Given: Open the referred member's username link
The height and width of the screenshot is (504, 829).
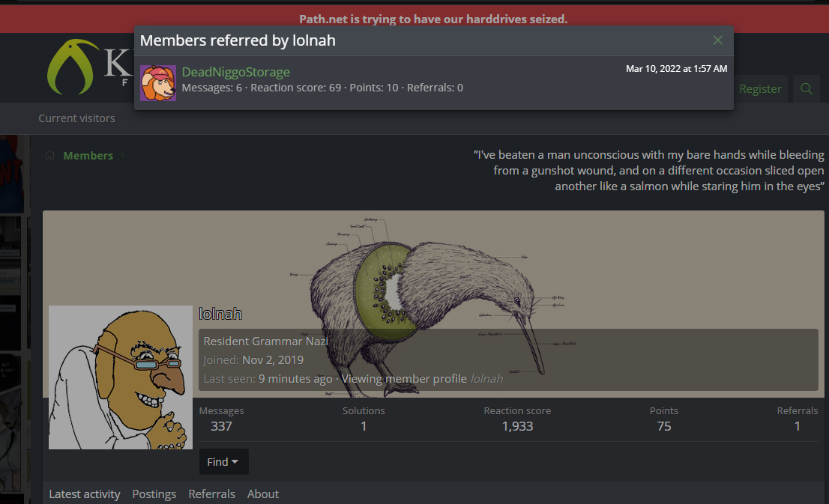Looking at the screenshot, I should pyautogui.click(x=235, y=72).
